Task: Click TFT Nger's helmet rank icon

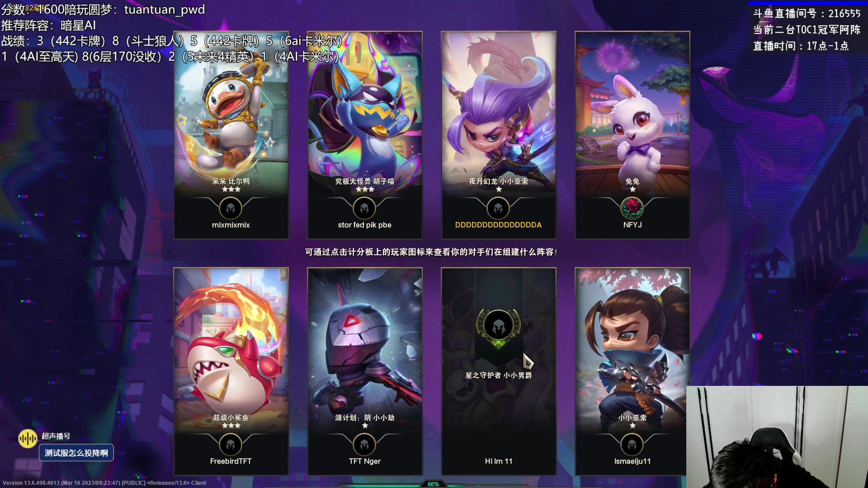Action: 364,445
